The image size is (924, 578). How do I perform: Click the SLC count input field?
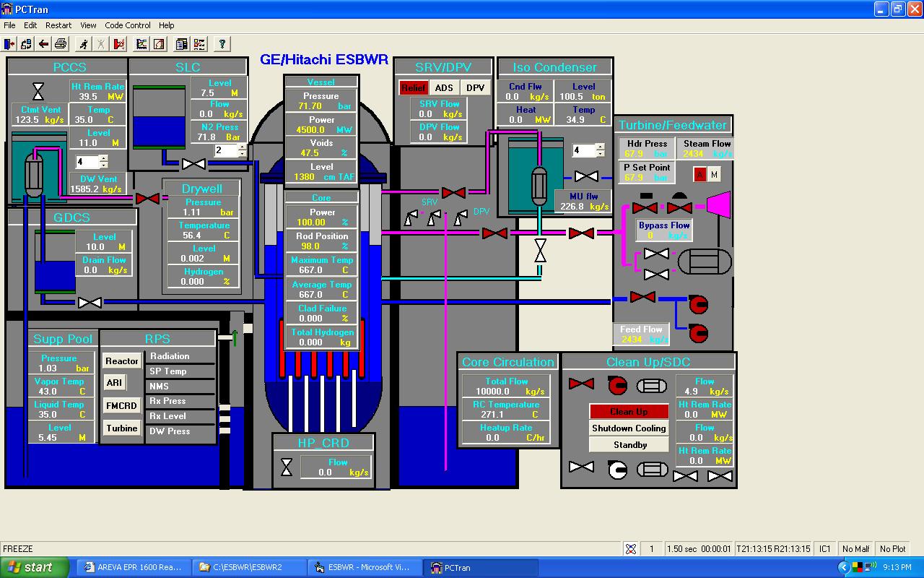[x=225, y=150]
